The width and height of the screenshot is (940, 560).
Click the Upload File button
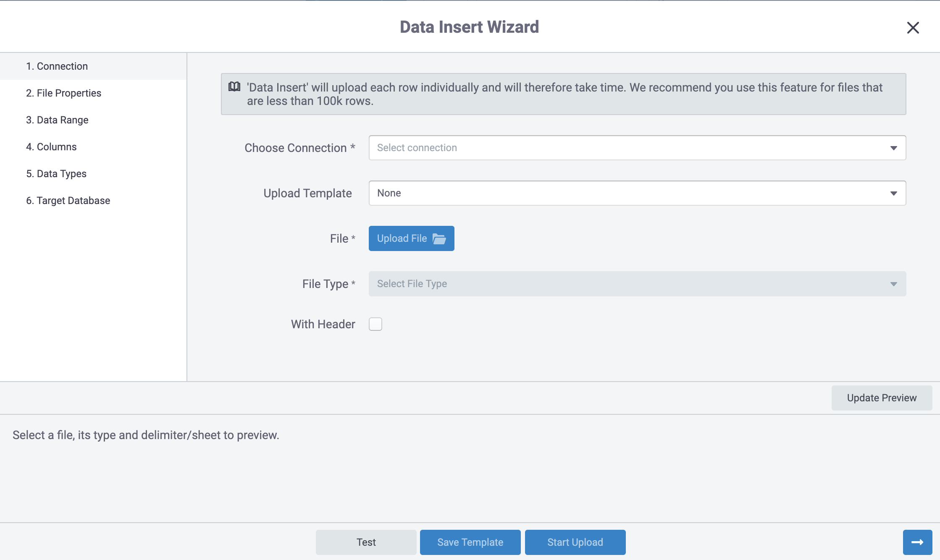click(x=412, y=238)
